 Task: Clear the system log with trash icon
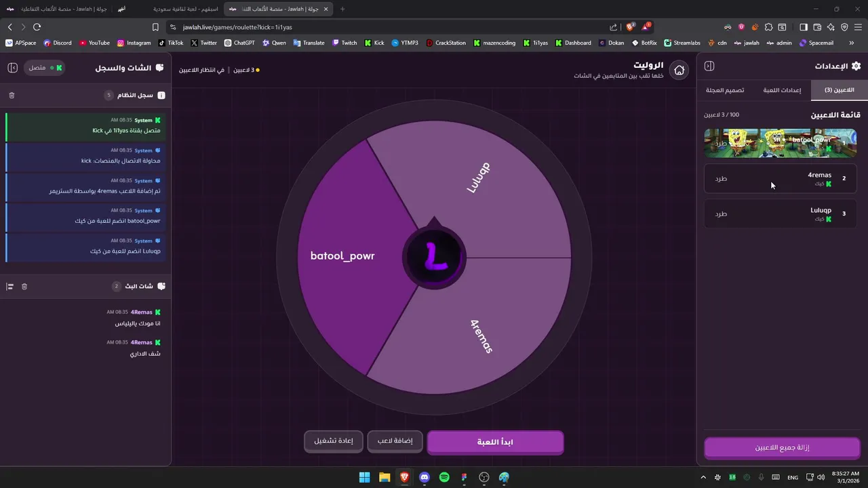tap(12, 96)
